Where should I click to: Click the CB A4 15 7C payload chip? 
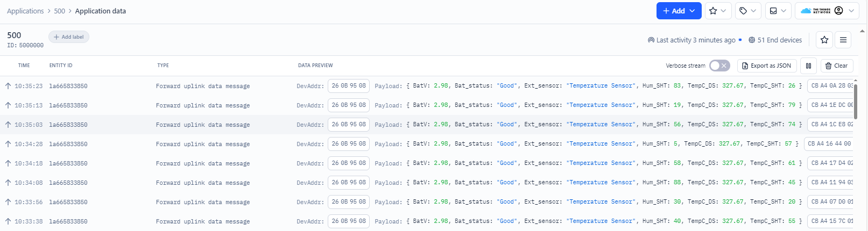click(x=830, y=221)
